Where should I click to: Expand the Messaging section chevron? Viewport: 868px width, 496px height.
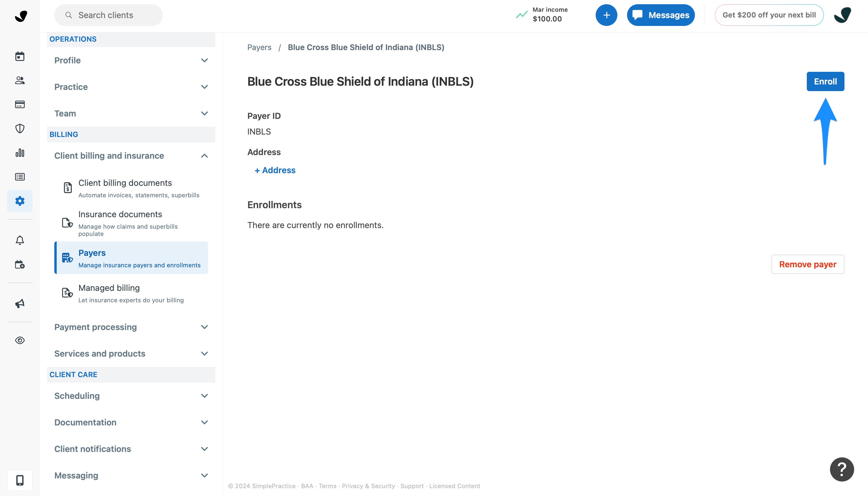coord(204,475)
